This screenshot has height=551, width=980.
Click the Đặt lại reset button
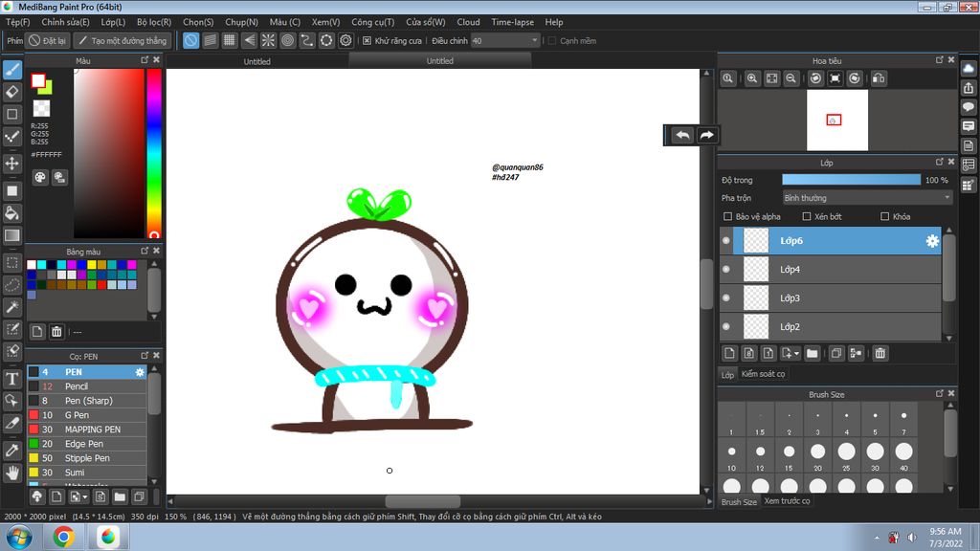48,40
